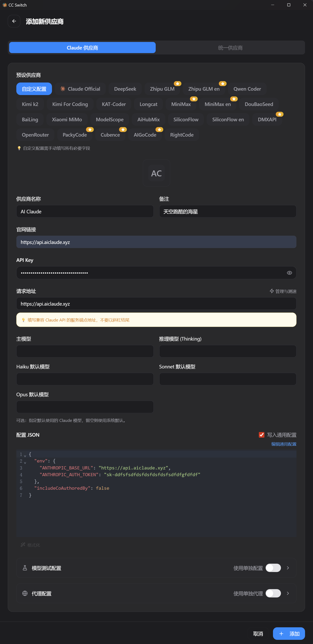
Task: Choose the RightCode preset
Action: 182,135
